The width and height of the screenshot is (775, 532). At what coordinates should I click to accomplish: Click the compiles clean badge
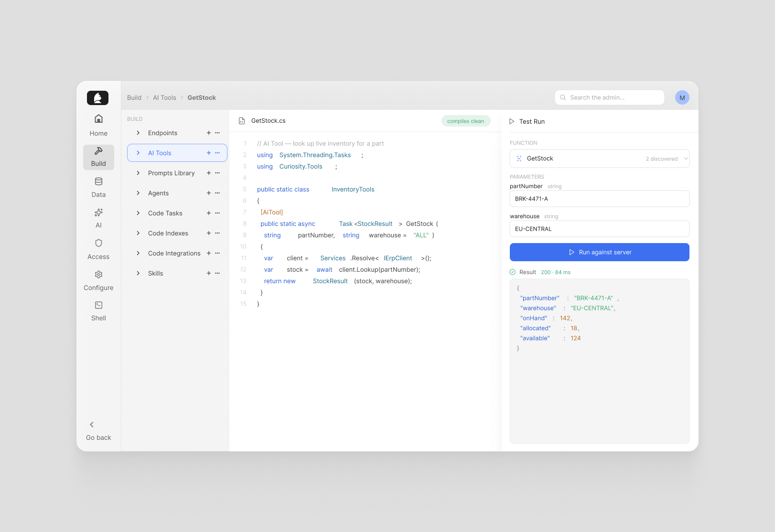click(x=466, y=121)
